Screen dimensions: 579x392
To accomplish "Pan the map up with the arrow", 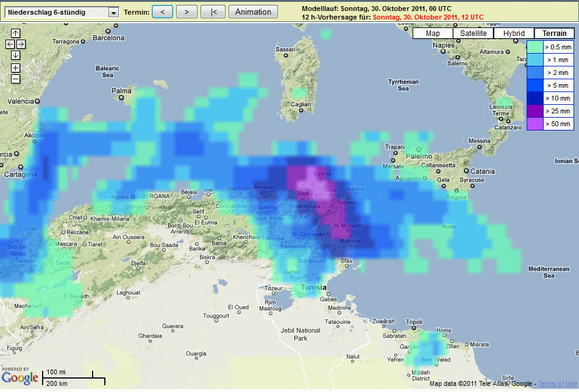I will click(x=15, y=34).
